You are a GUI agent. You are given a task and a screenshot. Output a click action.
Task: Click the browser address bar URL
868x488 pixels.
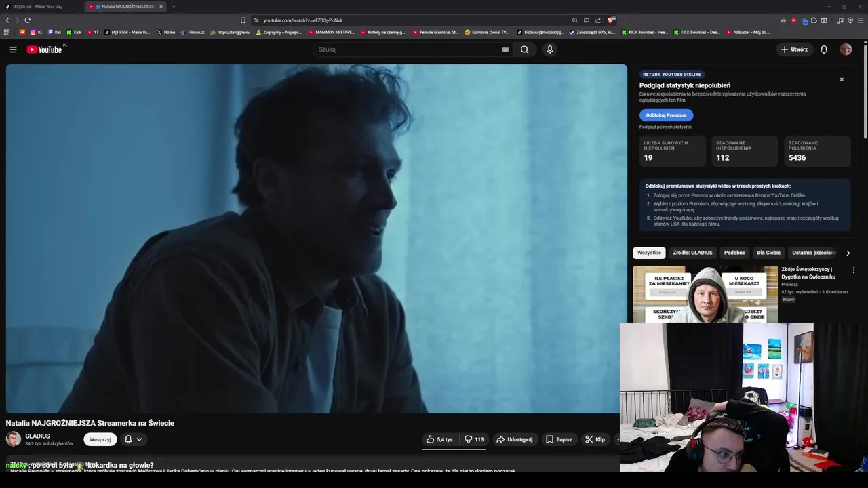pyautogui.click(x=303, y=20)
